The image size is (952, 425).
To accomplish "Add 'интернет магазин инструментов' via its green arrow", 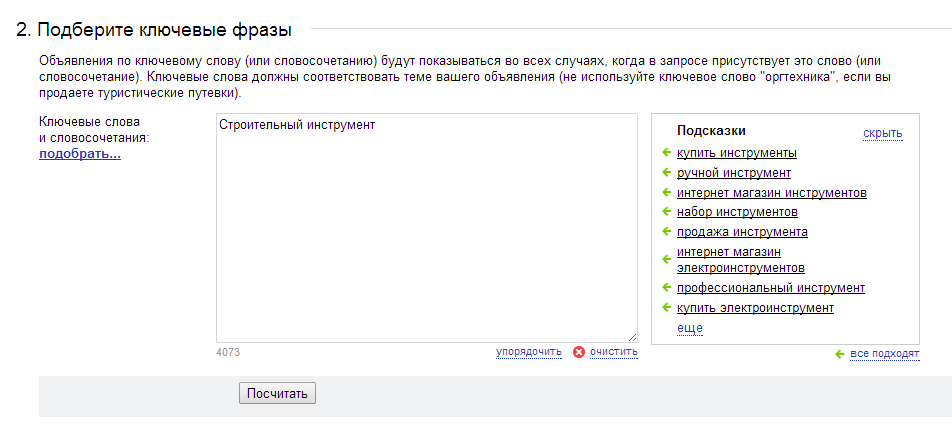I will click(666, 192).
